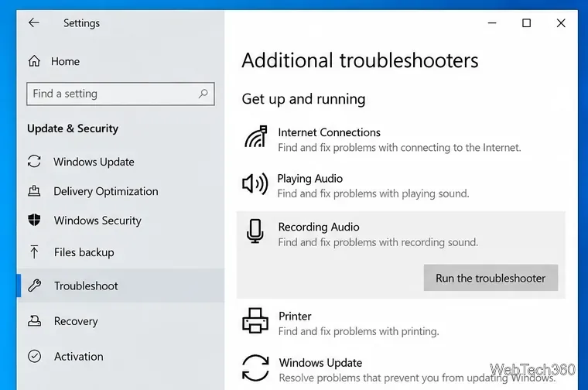This screenshot has height=390, width=588.
Task: Click the Files backup arrow icon
Action: [x=34, y=251]
